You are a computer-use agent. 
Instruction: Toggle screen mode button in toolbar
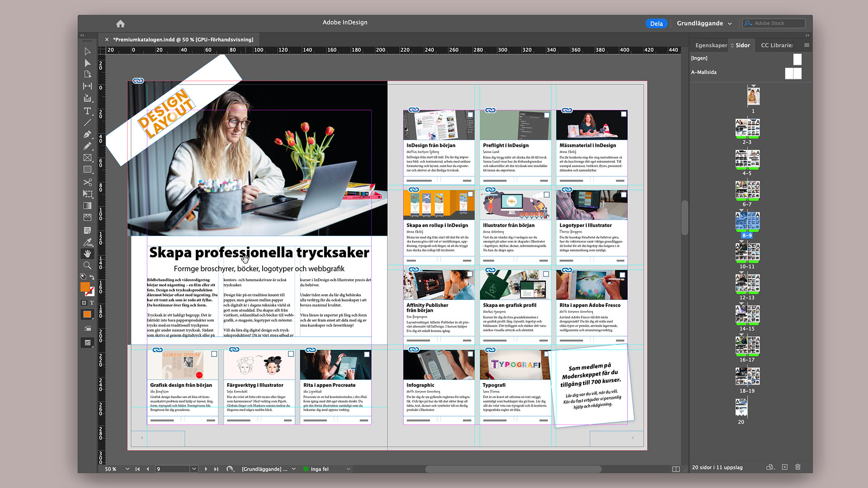(x=87, y=343)
